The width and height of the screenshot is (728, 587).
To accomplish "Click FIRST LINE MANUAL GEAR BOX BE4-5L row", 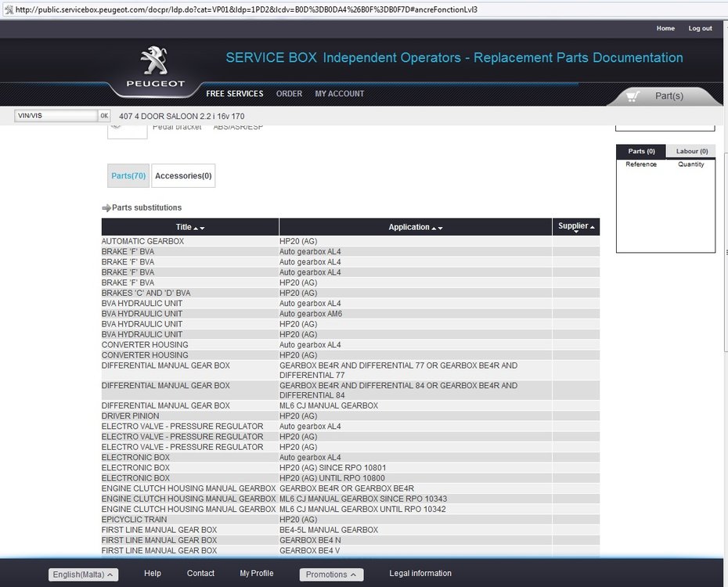I will point(351,529).
